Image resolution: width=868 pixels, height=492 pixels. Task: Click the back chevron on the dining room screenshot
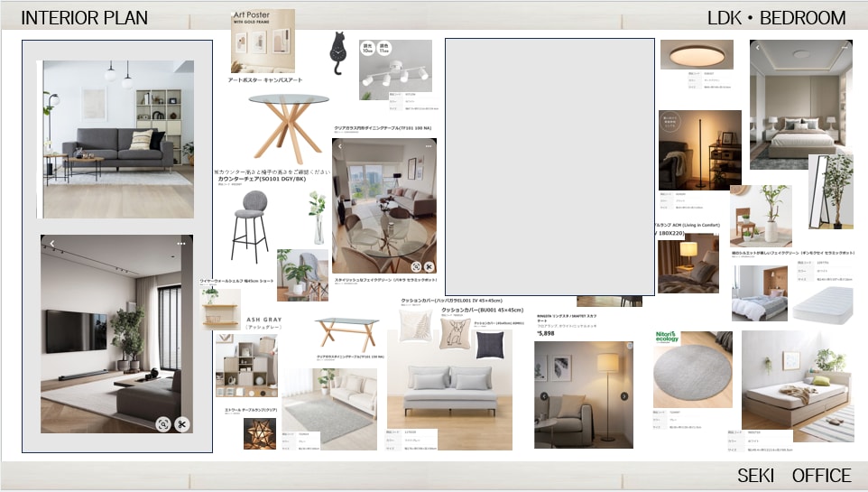click(x=340, y=146)
